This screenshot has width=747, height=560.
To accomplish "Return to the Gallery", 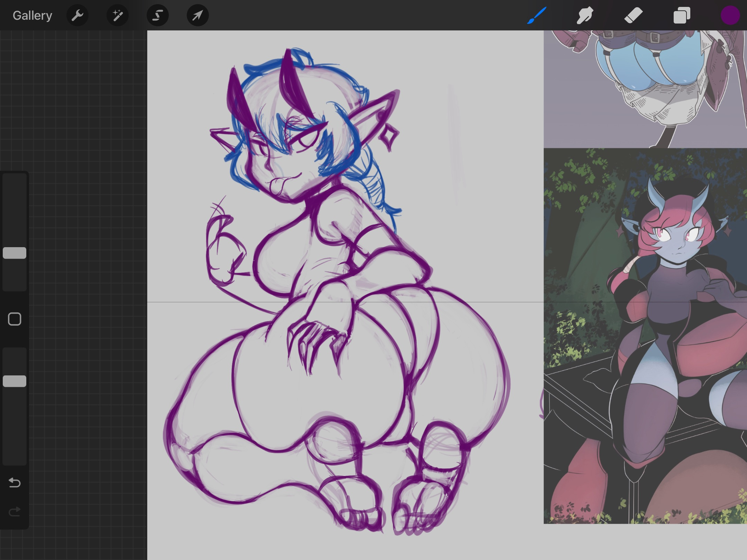I will (33, 16).
